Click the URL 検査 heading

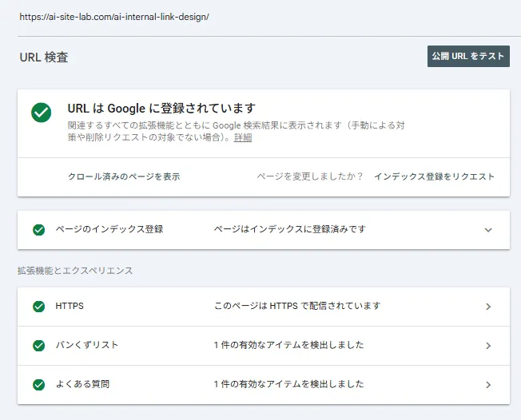click(x=44, y=57)
